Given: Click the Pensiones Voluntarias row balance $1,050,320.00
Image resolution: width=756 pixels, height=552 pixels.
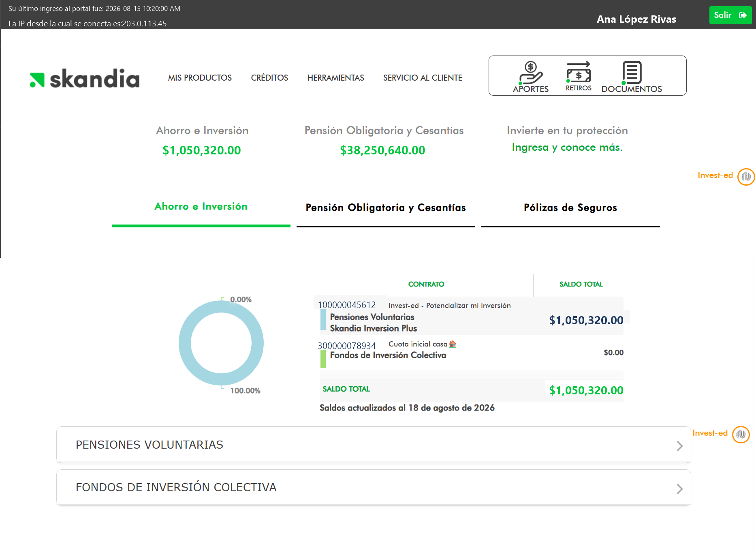Looking at the screenshot, I should click(586, 320).
